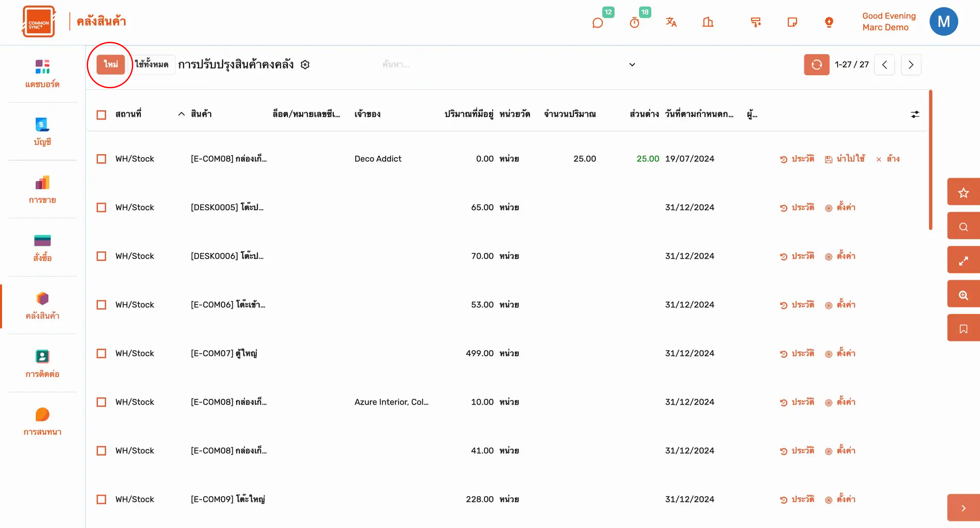Open the timer activities icon with badge 18
This screenshot has height=528, width=980.
click(x=634, y=22)
